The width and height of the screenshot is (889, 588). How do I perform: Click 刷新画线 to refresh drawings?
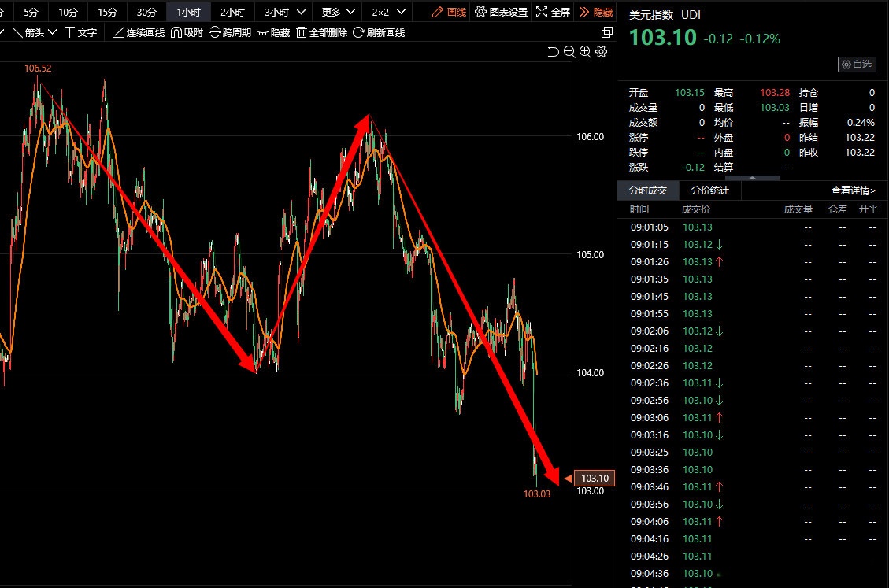pos(379,32)
